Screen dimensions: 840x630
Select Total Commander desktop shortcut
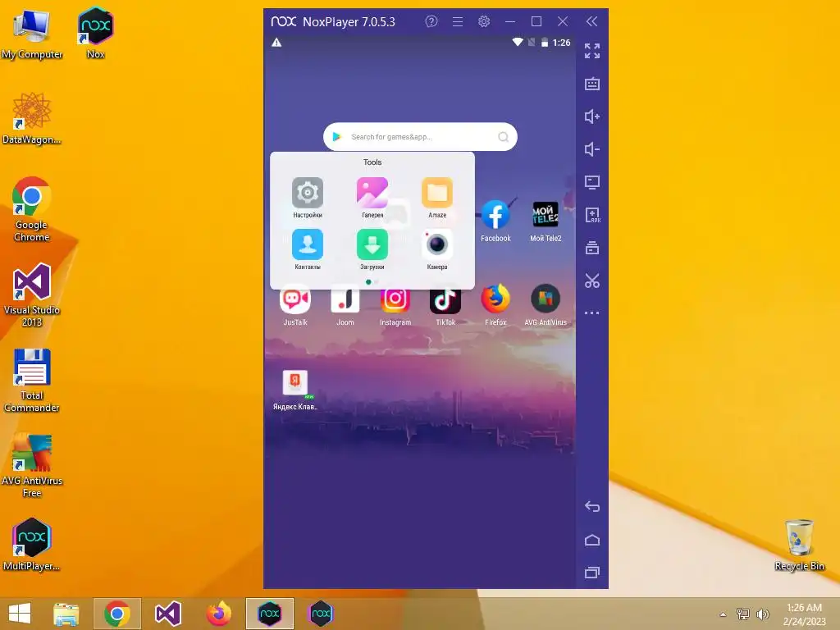32,381
